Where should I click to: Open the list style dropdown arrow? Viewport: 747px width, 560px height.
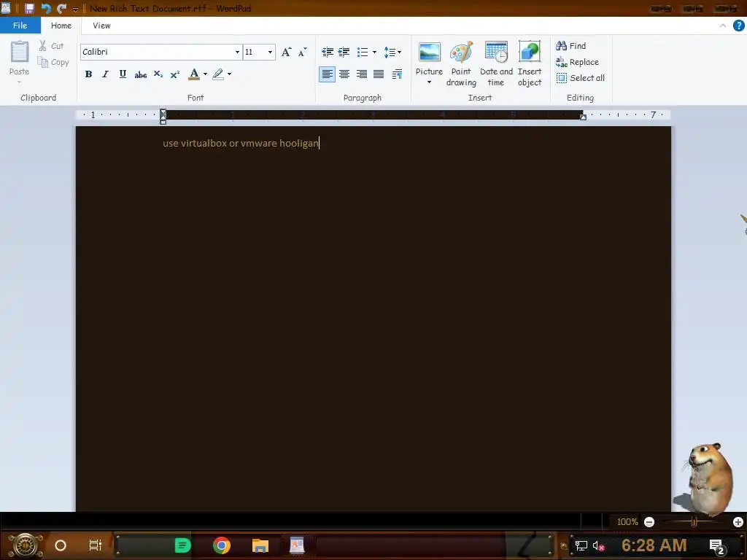[x=374, y=52]
